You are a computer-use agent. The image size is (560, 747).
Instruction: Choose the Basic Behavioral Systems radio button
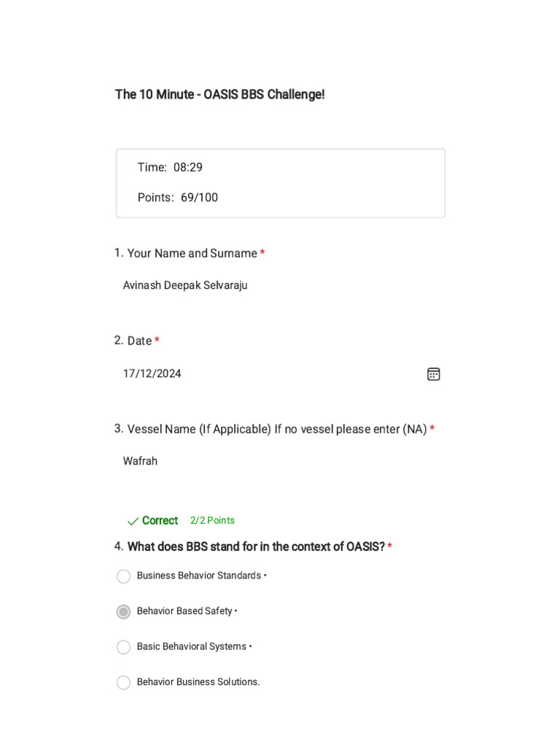point(124,647)
